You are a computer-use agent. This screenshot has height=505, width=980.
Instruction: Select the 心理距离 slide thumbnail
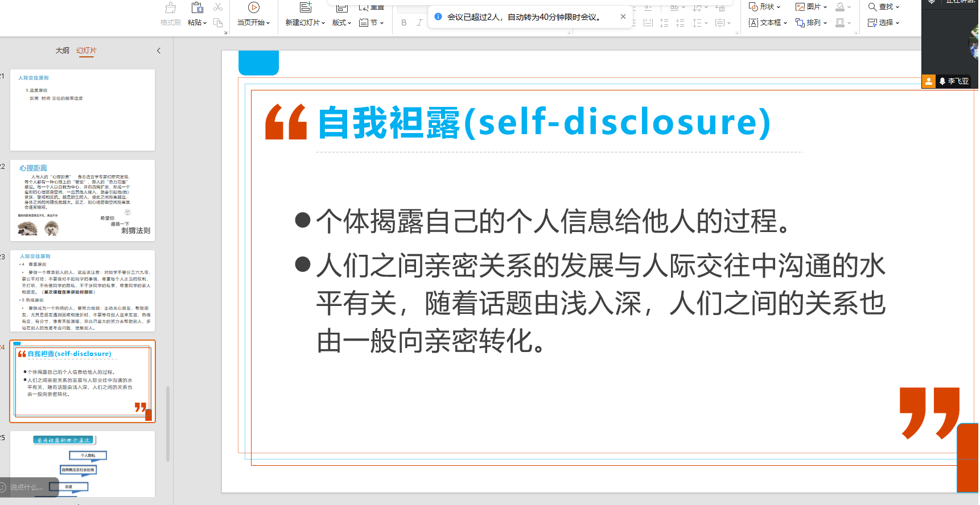coord(83,200)
